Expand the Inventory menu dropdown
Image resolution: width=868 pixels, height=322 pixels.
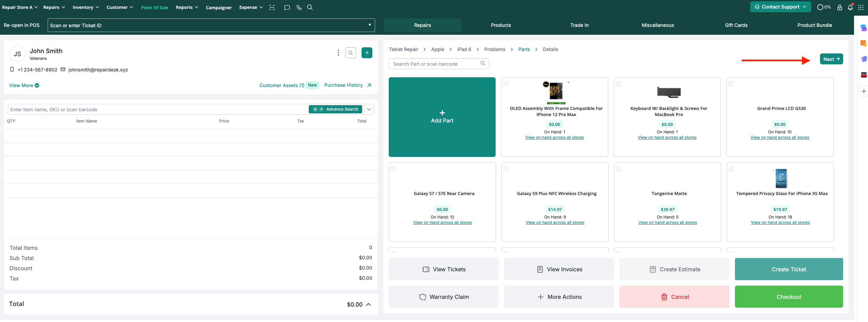pyautogui.click(x=86, y=7)
